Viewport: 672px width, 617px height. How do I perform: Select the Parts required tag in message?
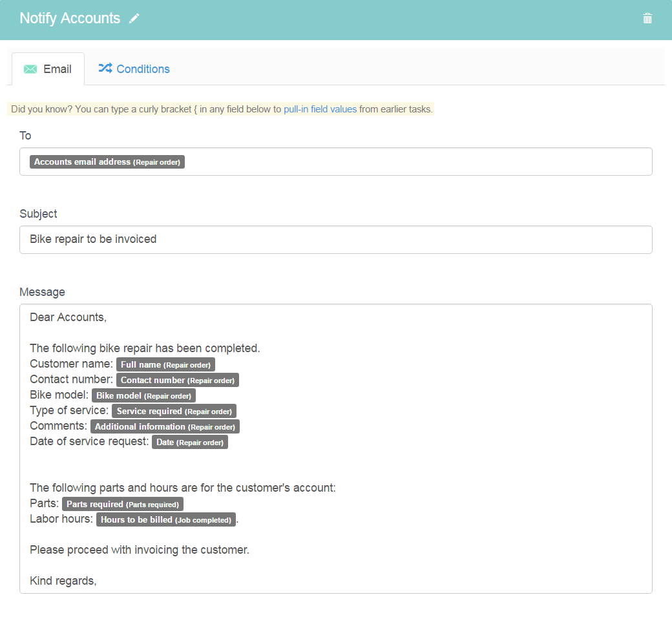click(x=123, y=505)
